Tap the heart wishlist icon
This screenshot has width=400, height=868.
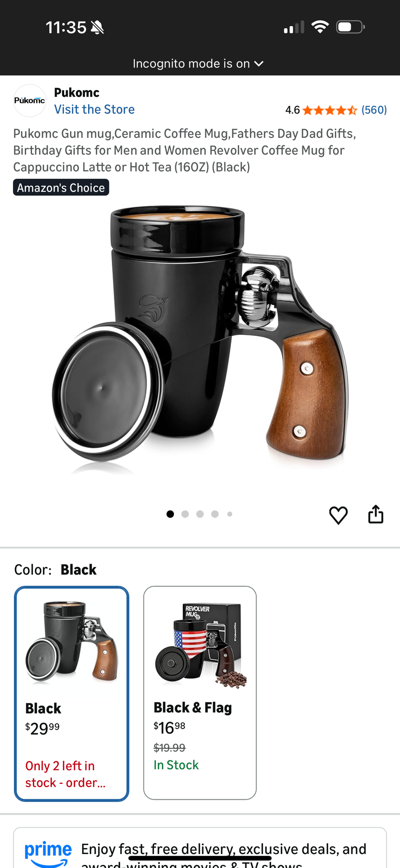pos(338,515)
